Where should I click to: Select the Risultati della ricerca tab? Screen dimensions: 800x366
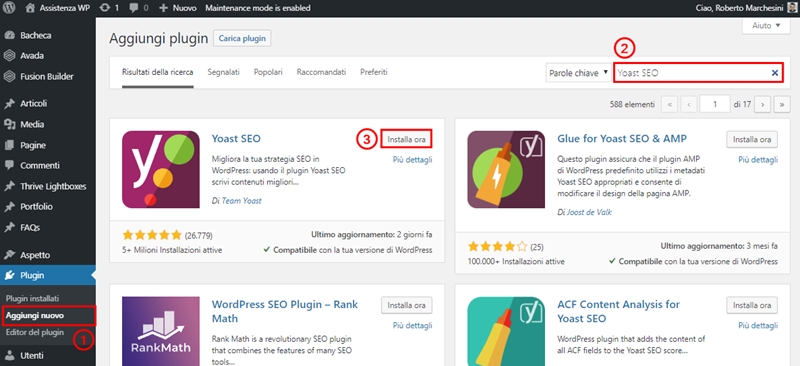click(x=158, y=72)
